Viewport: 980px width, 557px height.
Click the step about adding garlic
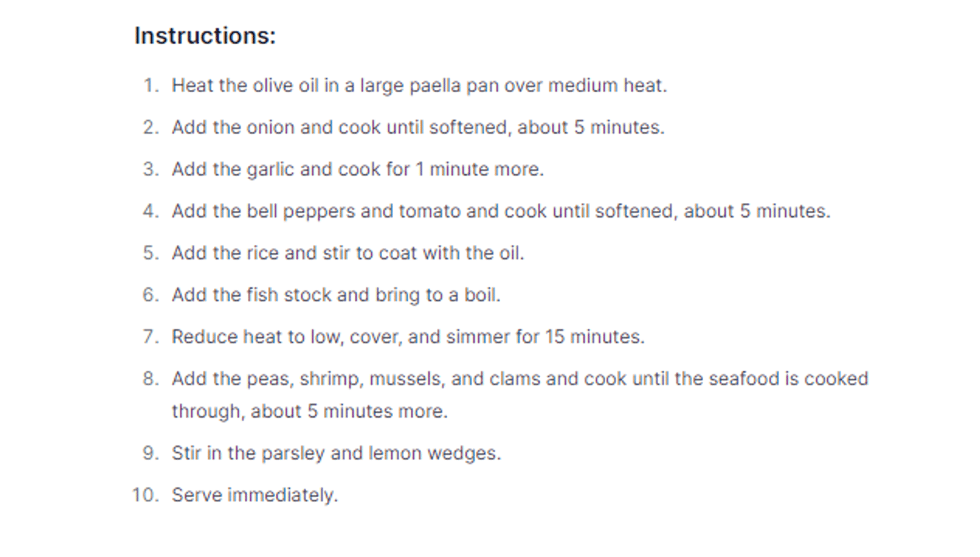point(357,170)
